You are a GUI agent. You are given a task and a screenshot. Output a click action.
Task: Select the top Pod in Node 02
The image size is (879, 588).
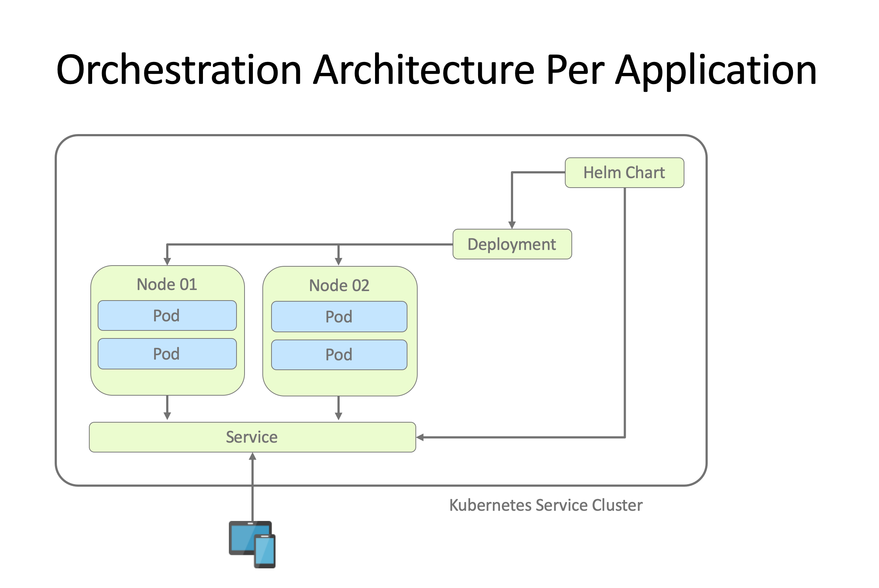[339, 317]
